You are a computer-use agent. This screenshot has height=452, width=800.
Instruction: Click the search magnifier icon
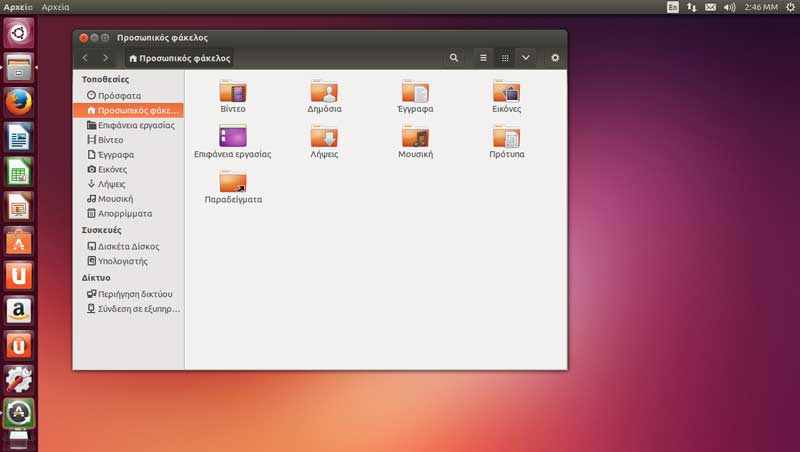pos(454,58)
